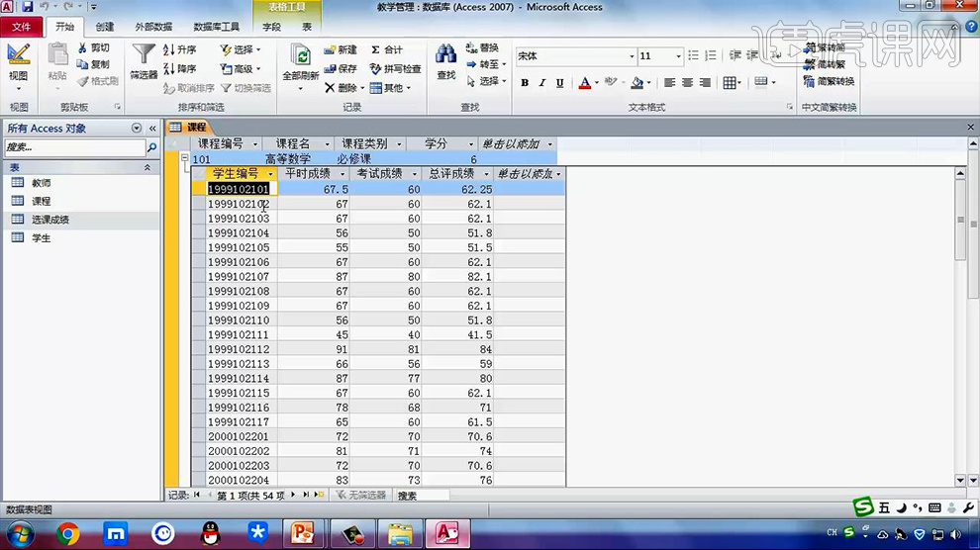980x550 pixels.
Task: Run 拼写检查 spell check
Action: (395, 68)
